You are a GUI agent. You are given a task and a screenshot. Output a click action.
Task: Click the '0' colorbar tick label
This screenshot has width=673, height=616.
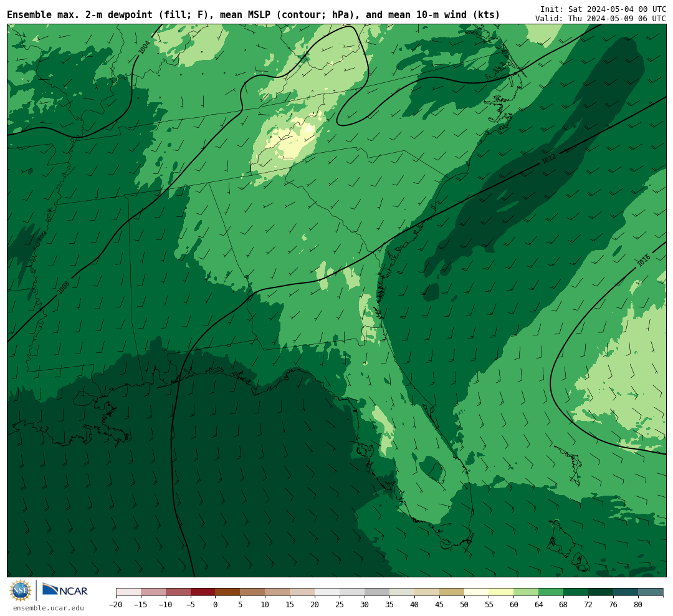pos(216,604)
